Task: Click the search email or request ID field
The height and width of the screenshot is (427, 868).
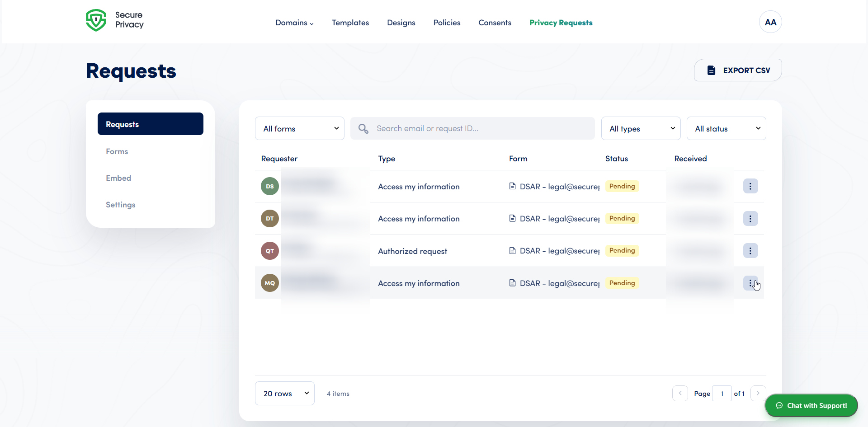Action: [x=472, y=128]
